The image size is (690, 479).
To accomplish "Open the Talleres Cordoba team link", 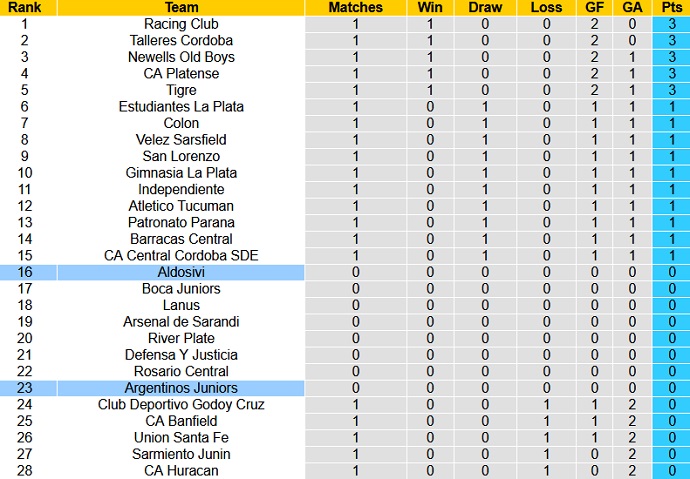I will click(x=181, y=40).
